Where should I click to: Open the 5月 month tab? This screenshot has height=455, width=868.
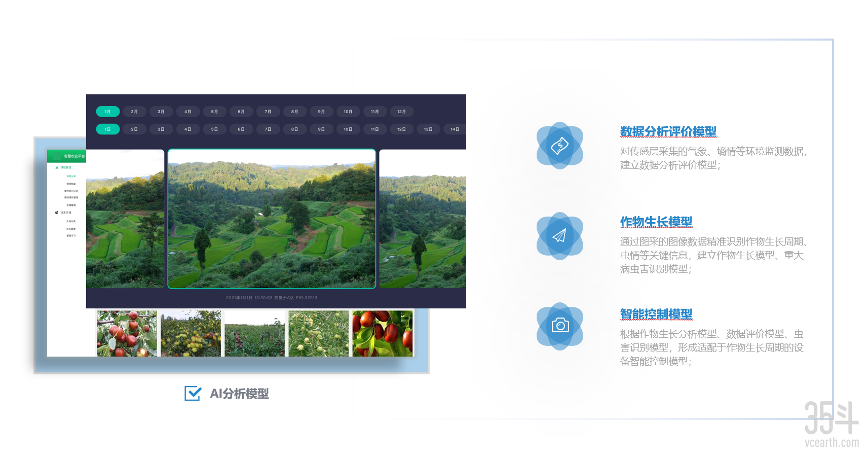[x=215, y=112]
